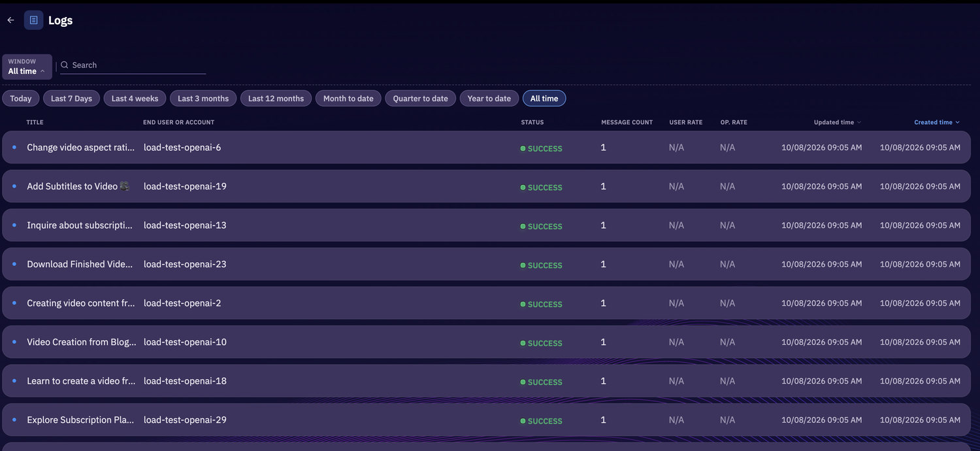Select the Last 12 months filter
980x451 pixels.
(276, 99)
